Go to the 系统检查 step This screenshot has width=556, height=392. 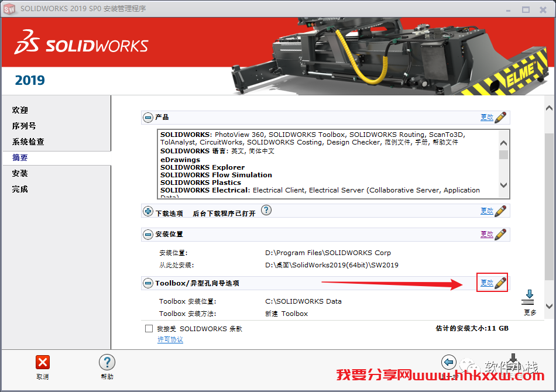tap(28, 142)
